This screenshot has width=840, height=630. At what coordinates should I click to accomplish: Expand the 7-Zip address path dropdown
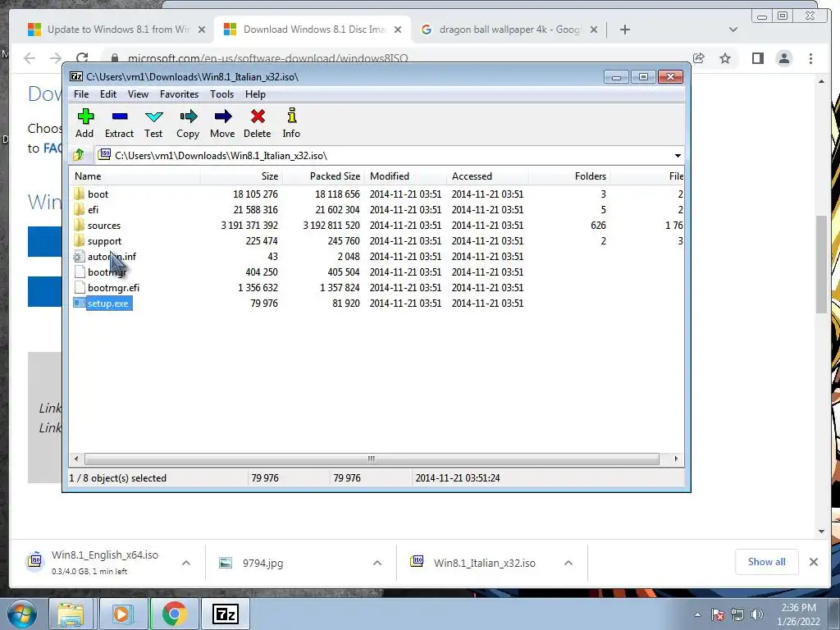tap(678, 155)
